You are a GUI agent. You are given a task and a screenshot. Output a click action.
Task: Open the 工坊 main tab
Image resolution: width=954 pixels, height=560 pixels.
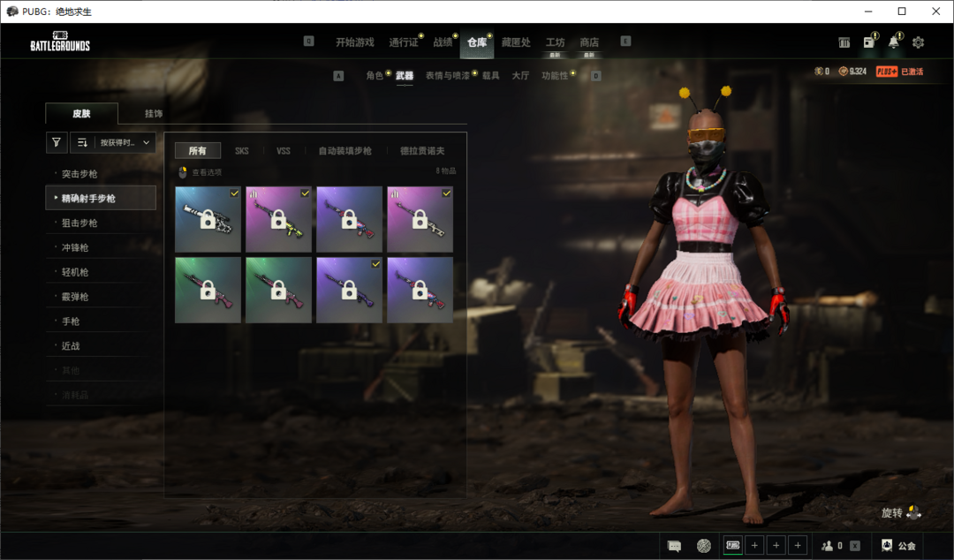coord(555,42)
